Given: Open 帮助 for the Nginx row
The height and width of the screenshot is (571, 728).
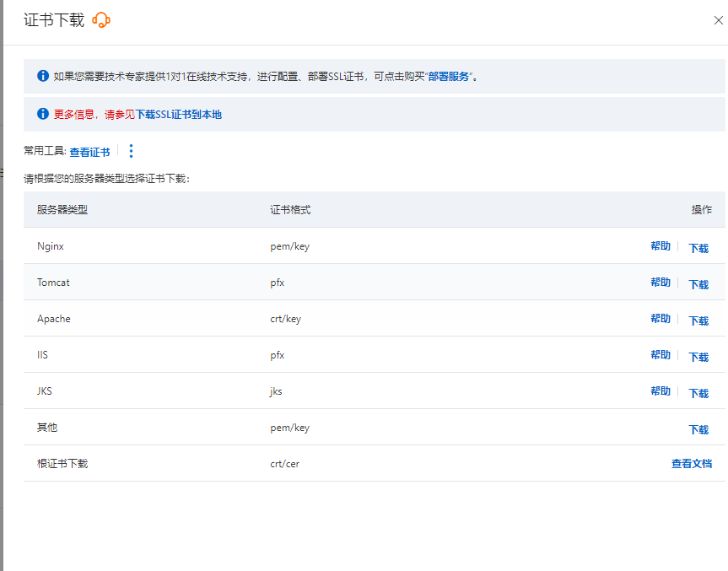Looking at the screenshot, I should click(x=661, y=246).
